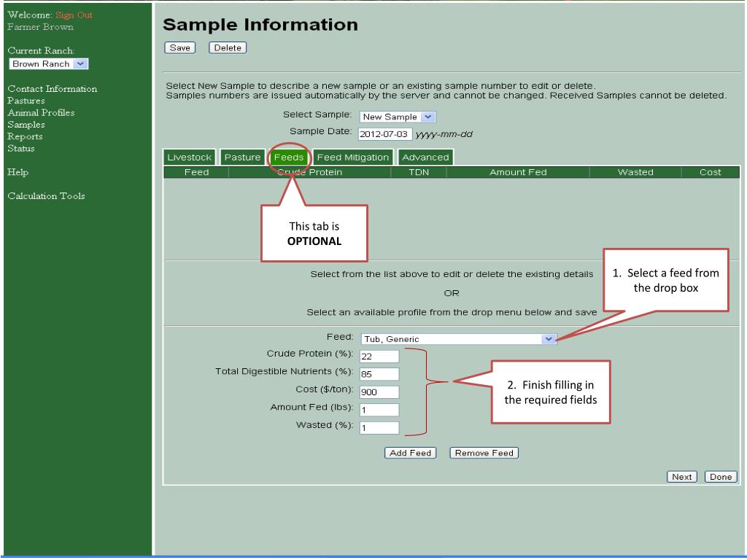Click the Wasted column header
This screenshot has width=747, height=560.
(x=635, y=172)
